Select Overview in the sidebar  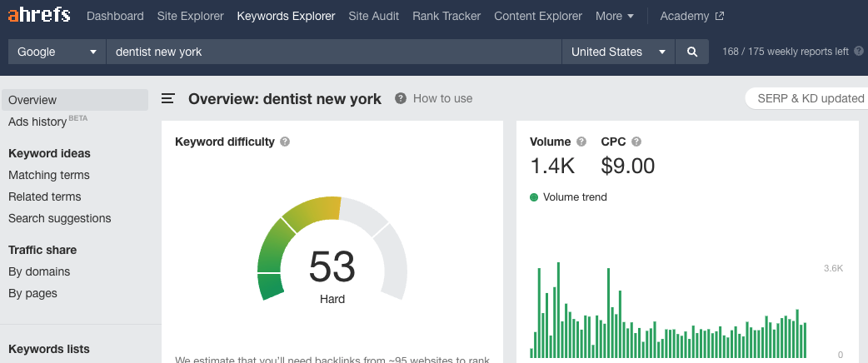point(75,100)
